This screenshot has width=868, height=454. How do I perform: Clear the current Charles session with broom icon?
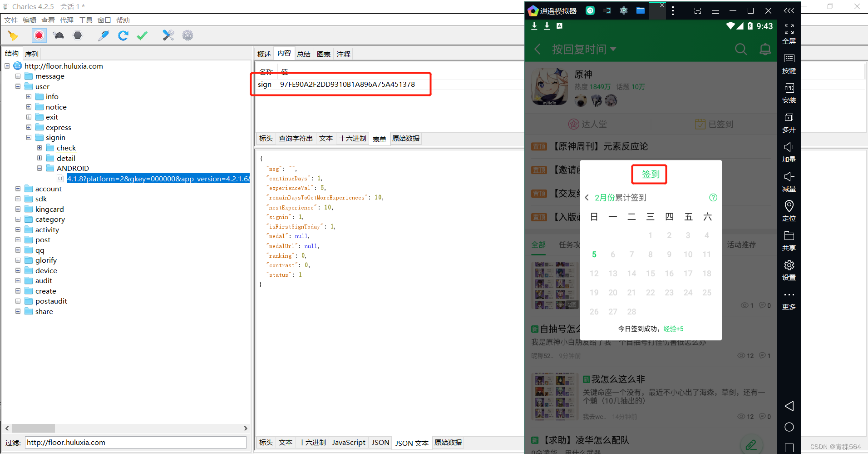point(13,35)
